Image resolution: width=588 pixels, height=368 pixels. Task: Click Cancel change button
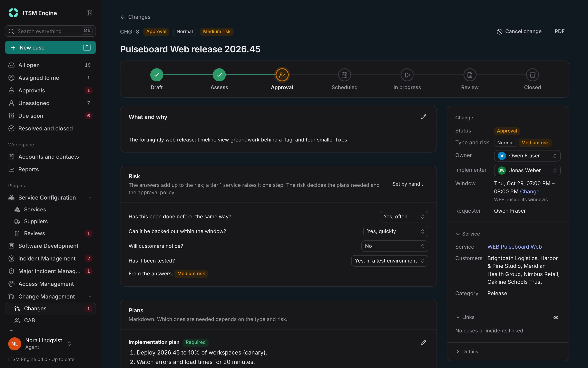(519, 31)
